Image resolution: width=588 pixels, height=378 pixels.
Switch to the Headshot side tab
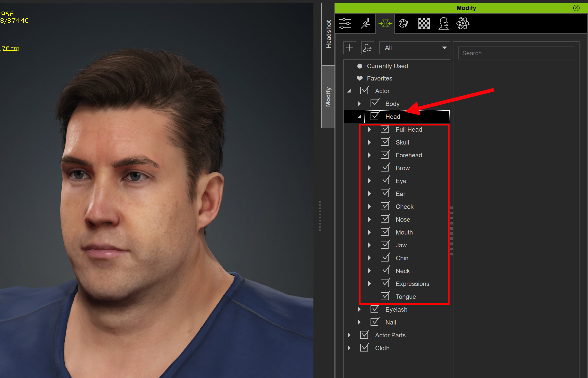click(x=328, y=34)
